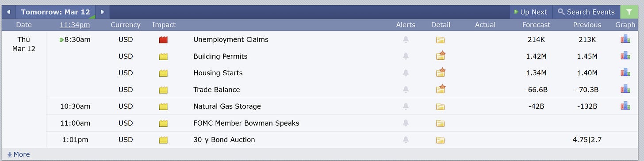Open Trade Balance detail folder
The height and width of the screenshot is (161, 644).
(x=441, y=89)
